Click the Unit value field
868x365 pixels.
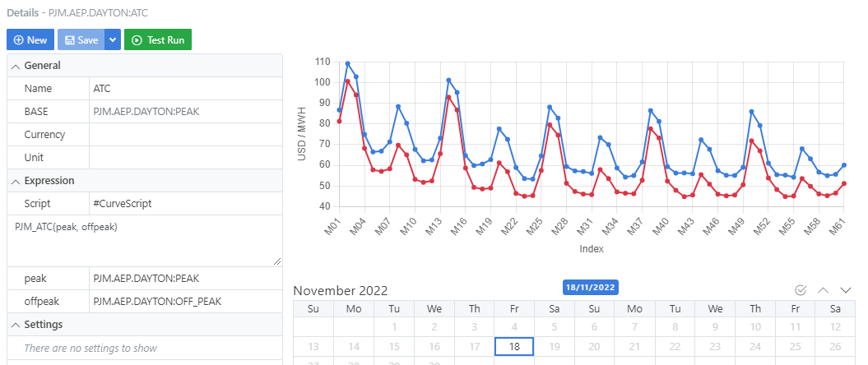click(x=185, y=158)
